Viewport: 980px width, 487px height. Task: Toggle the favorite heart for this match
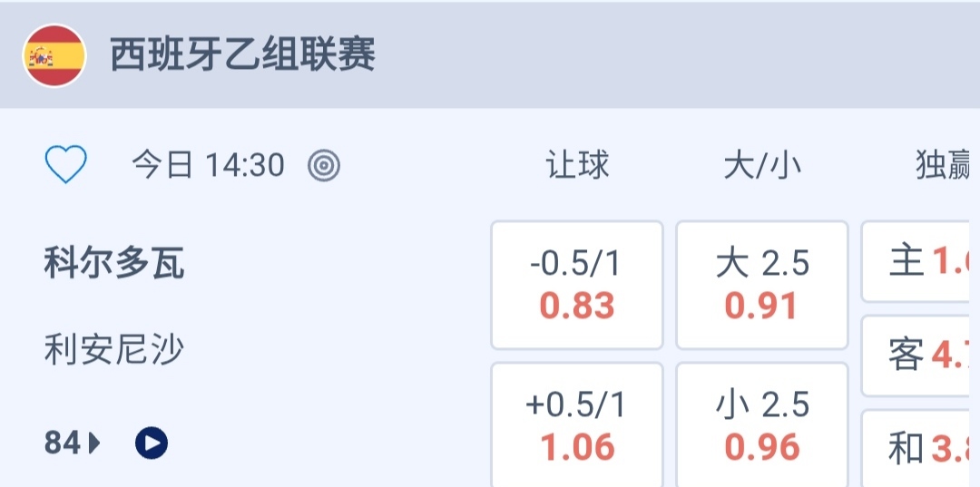[x=66, y=165]
